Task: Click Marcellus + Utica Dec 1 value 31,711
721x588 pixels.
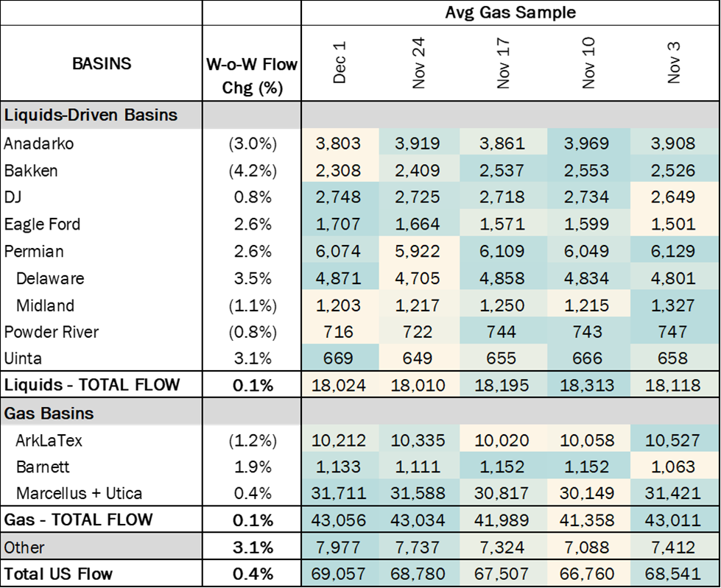Action: [339, 493]
